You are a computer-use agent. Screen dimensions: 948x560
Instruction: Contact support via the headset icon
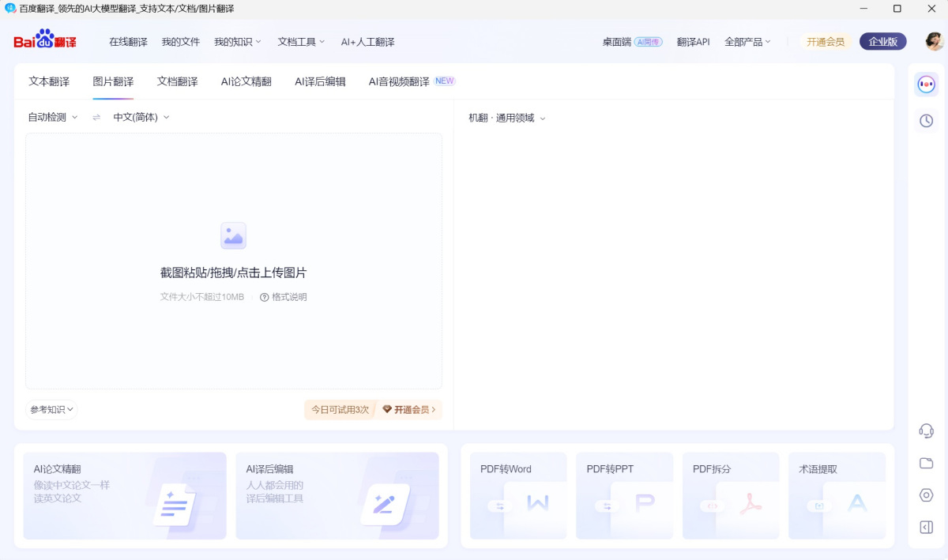(926, 430)
